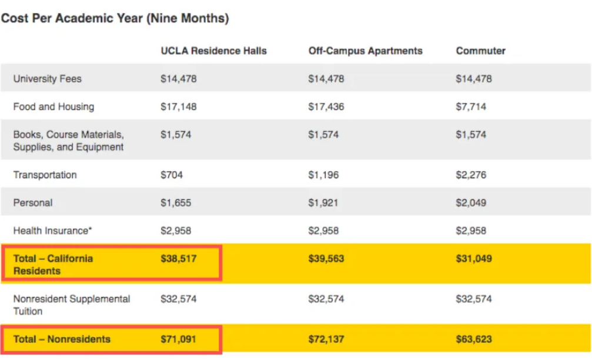Viewport: 592px width, 364px height.
Task: Select the Transportation row label
Action: point(45,175)
